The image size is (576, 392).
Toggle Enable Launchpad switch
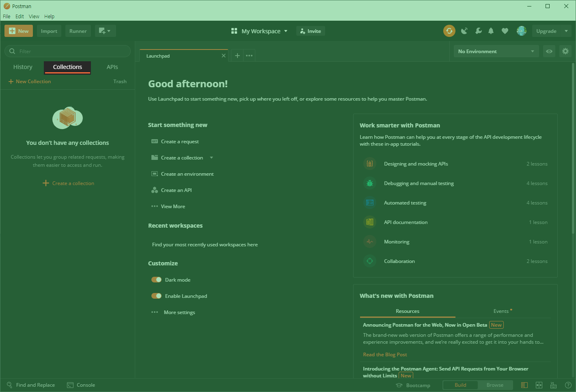156,296
